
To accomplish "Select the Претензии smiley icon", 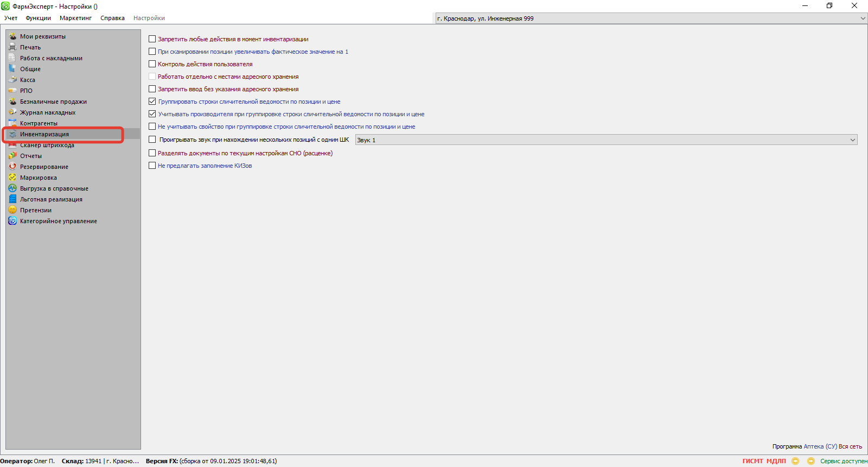I will (12, 210).
